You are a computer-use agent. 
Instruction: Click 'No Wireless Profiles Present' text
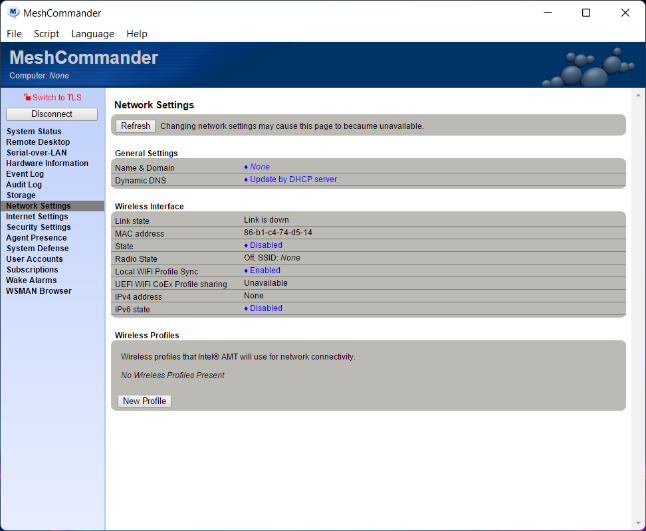coord(173,375)
